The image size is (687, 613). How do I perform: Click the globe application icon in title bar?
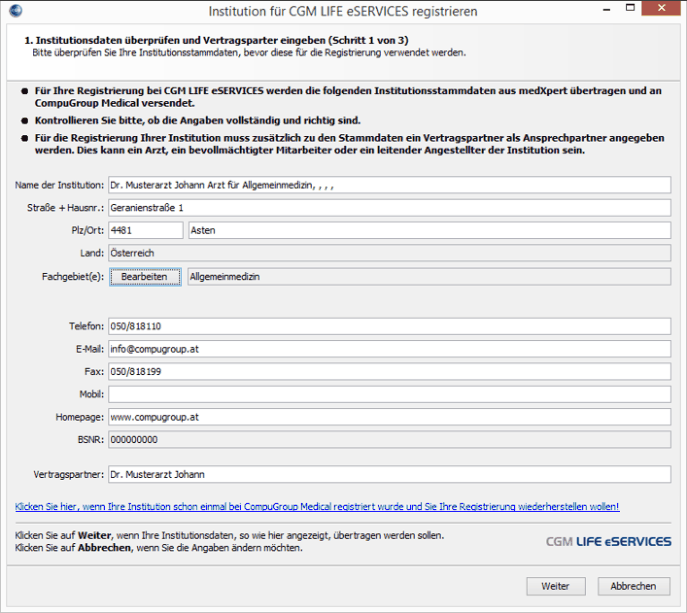click(16, 10)
